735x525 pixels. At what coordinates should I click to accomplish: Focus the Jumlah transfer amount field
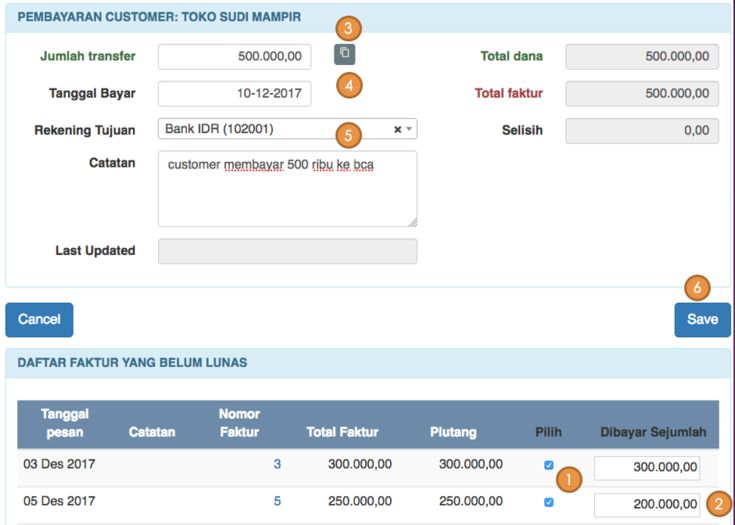234,57
